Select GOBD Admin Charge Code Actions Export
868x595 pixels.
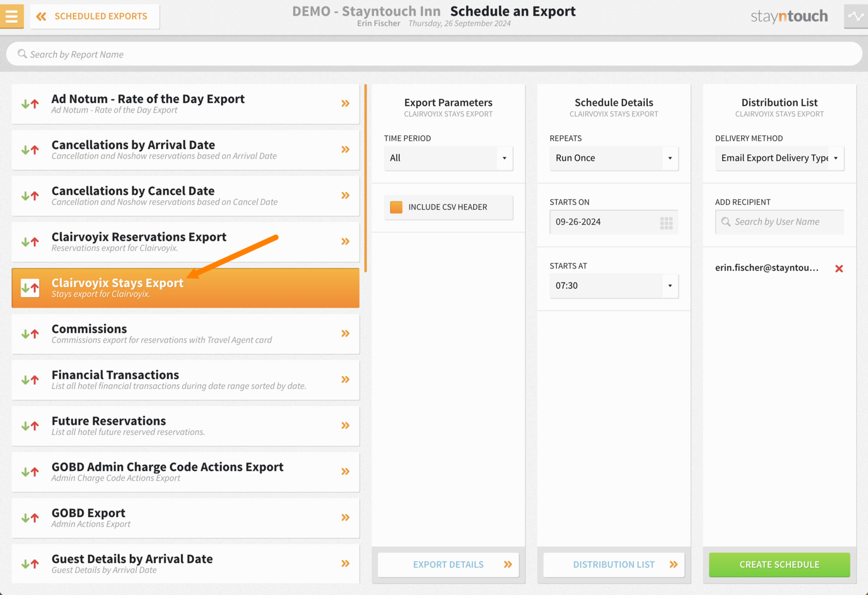pos(186,472)
